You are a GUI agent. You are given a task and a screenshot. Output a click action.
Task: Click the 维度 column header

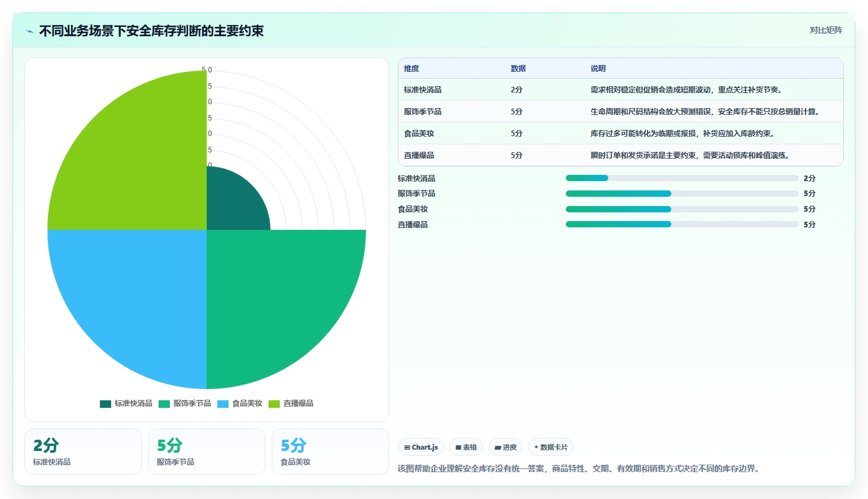point(412,69)
